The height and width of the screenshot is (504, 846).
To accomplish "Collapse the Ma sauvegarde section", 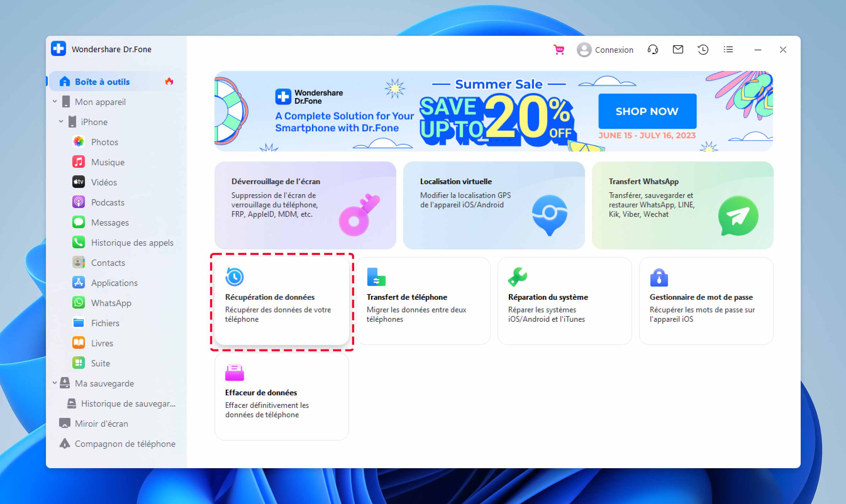I will (55, 383).
